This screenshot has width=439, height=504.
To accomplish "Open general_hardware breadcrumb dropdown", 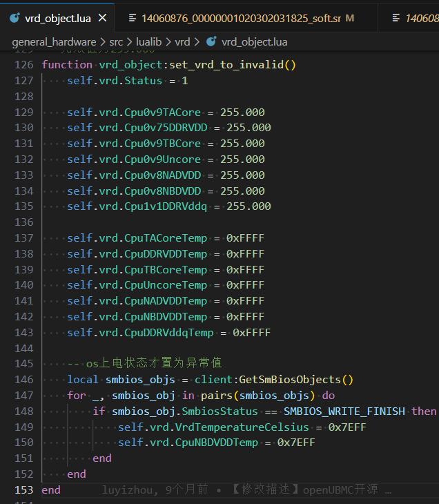I will tap(54, 42).
